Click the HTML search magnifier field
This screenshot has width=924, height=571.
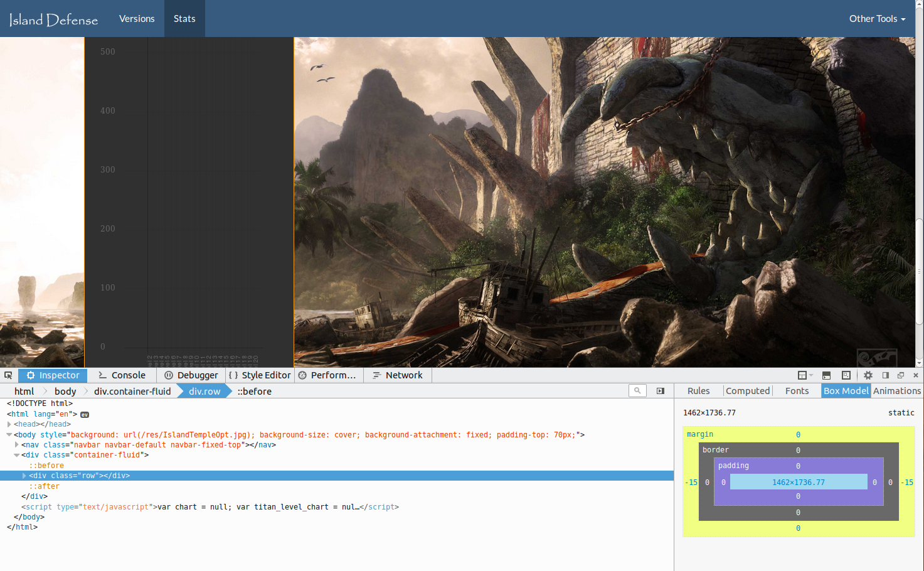(637, 390)
